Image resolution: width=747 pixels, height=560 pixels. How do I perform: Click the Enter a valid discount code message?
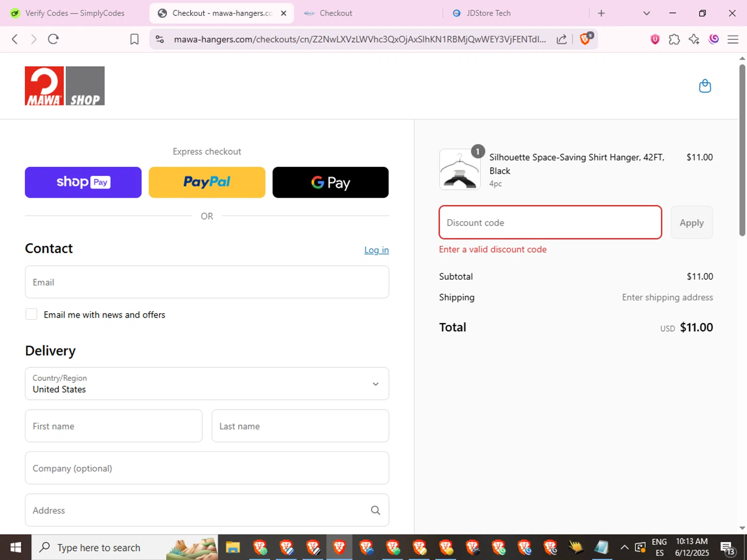493,249
